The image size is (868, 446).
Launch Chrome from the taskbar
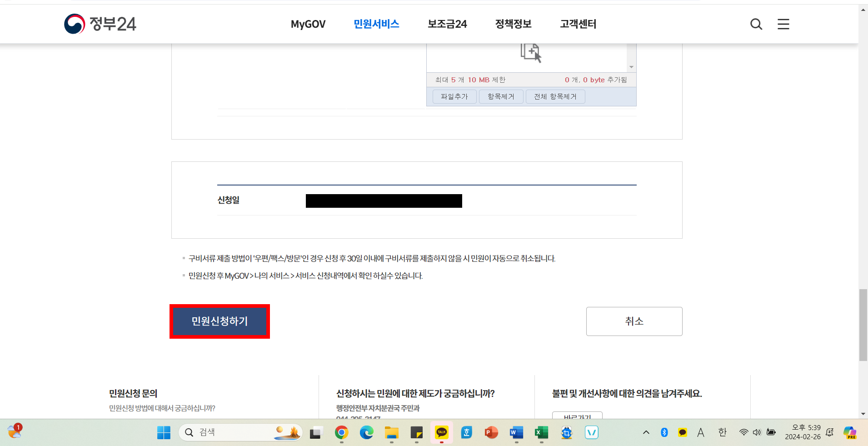coord(341,432)
